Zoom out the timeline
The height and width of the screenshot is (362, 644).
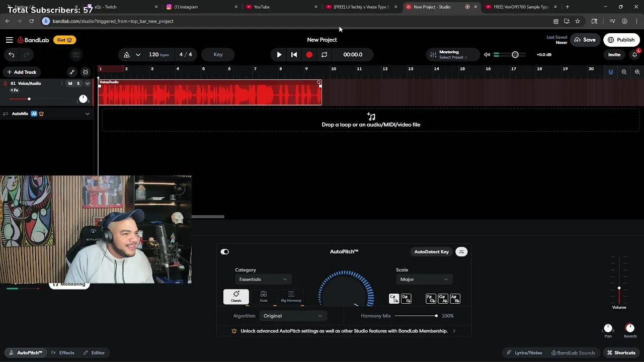pyautogui.click(x=624, y=72)
